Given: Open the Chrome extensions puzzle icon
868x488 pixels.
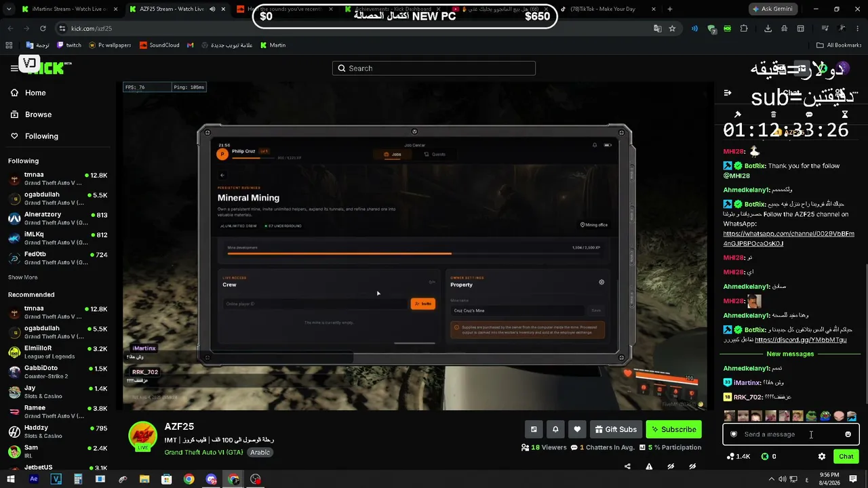Looking at the screenshot, I should (744, 28).
